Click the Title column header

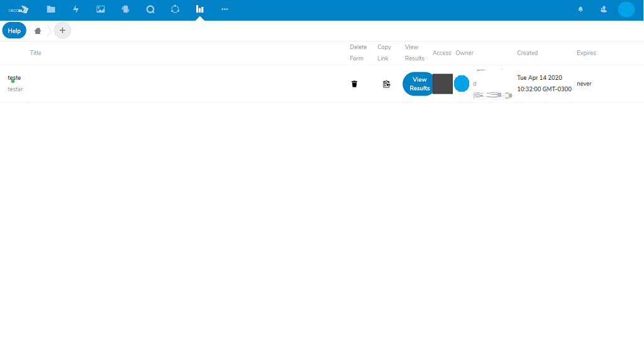(36, 53)
